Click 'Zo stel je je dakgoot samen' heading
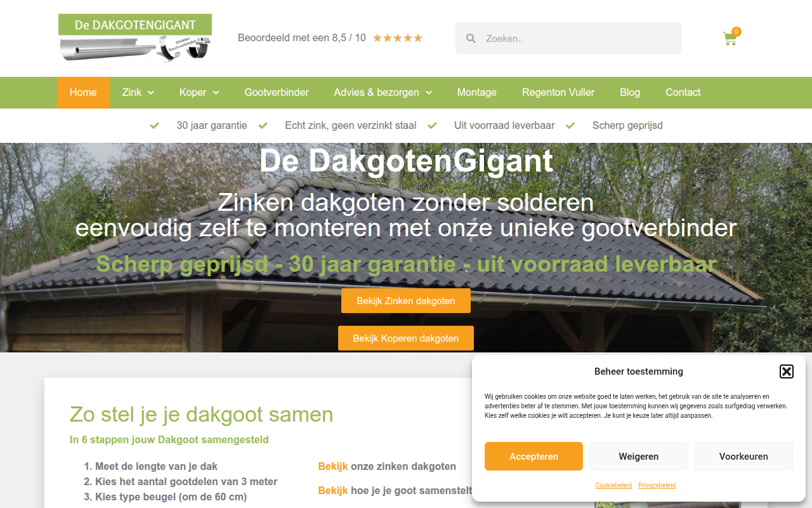This screenshot has height=508, width=812. tap(201, 415)
